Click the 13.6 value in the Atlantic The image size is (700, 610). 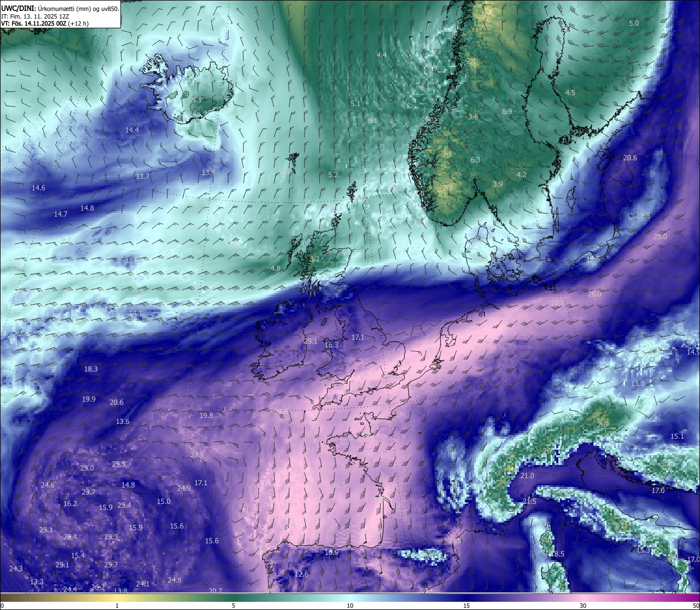click(122, 421)
